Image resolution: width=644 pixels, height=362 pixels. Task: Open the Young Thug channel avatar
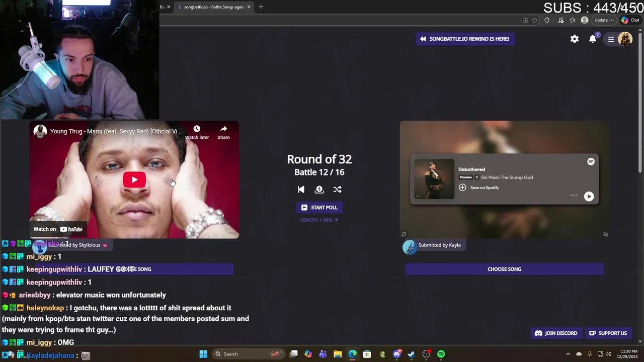(40, 131)
